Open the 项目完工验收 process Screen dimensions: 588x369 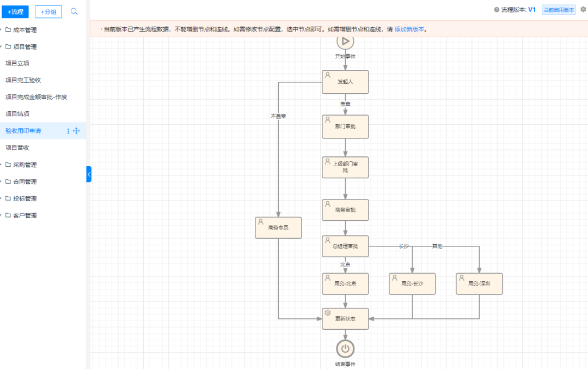pyautogui.click(x=23, y=80)
